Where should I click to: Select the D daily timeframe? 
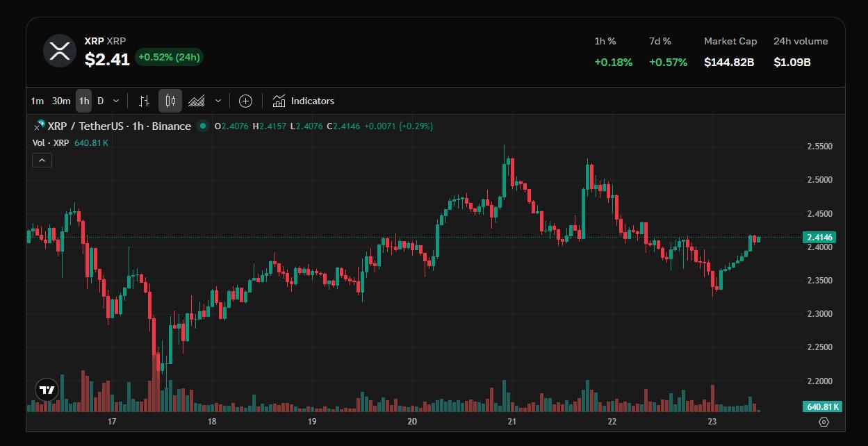tap(101, 101)
